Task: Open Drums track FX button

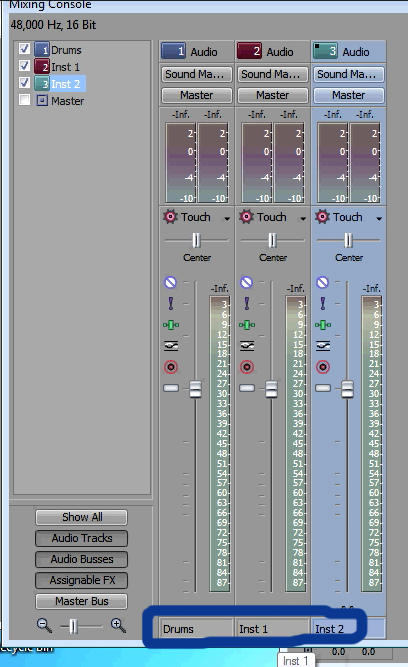Action: [x=171, y=325]
